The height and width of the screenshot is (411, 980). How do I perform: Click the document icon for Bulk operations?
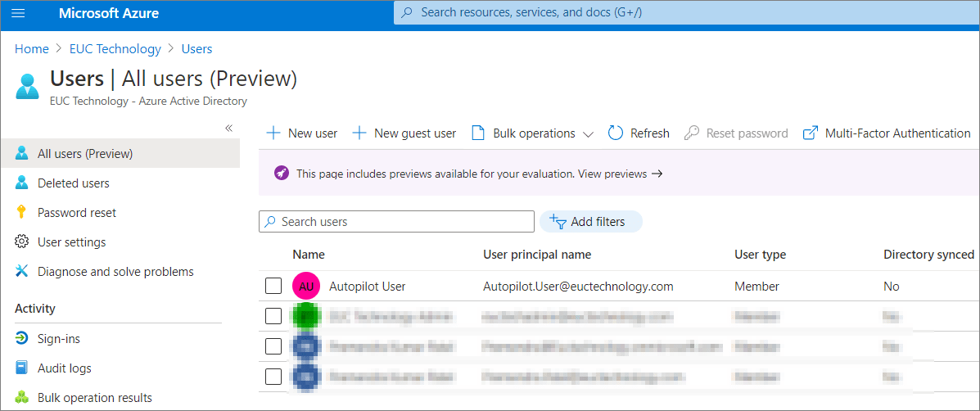tap(478, 133)
